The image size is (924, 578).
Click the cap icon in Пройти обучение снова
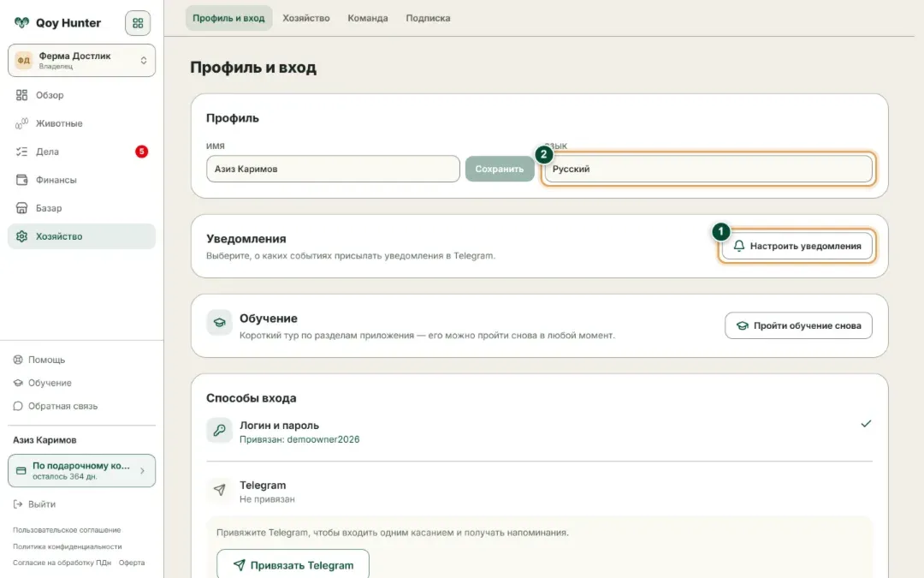743,325
